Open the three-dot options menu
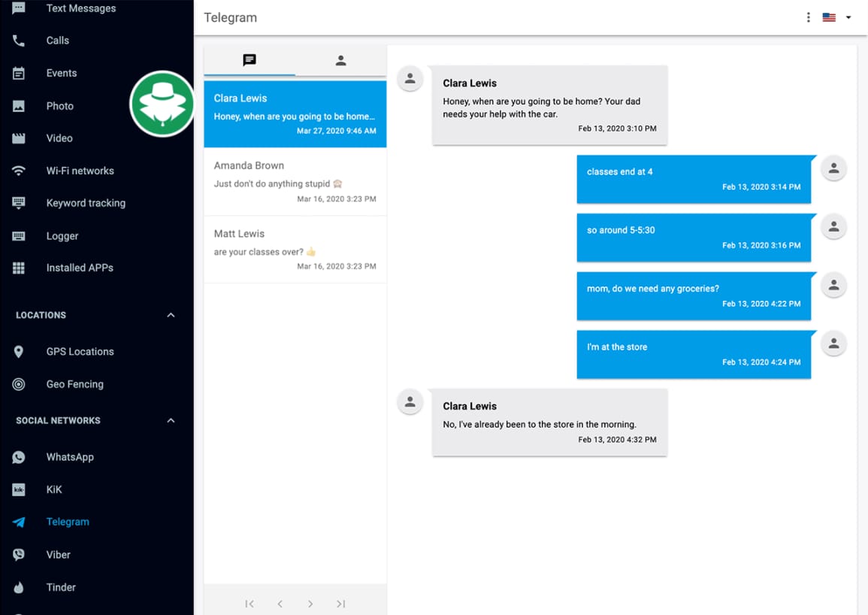This screenshot has width=868, height=615. click(808, 17)
